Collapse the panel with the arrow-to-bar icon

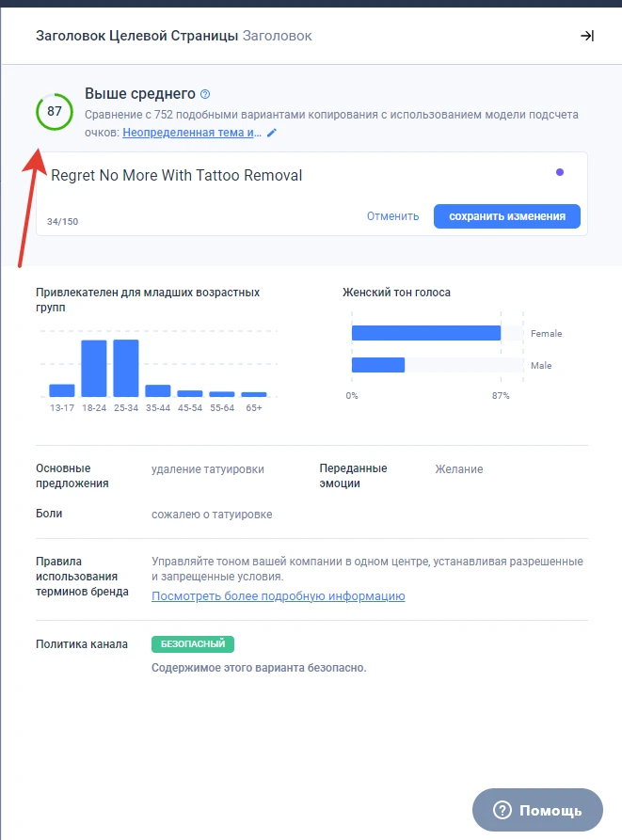point(587,36)
